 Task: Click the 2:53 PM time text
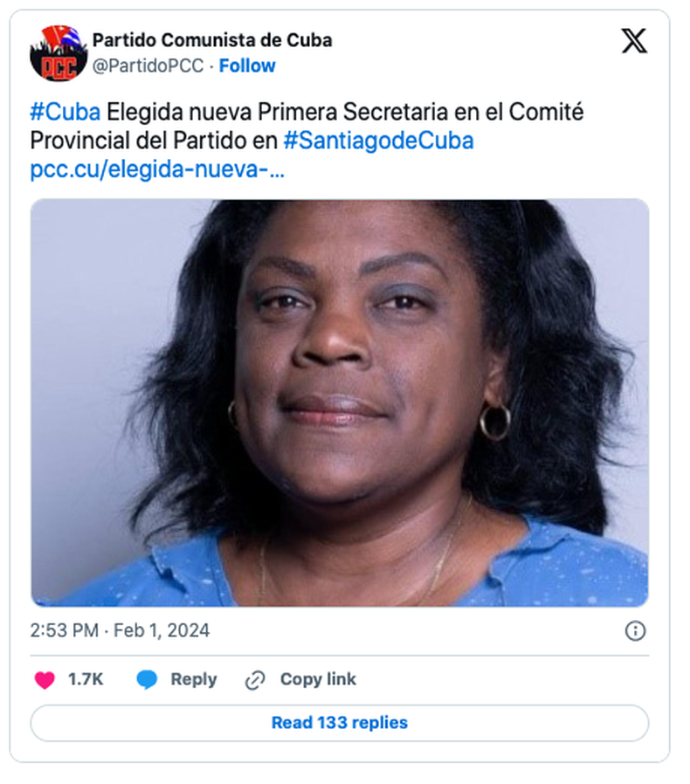coord(62,630)
